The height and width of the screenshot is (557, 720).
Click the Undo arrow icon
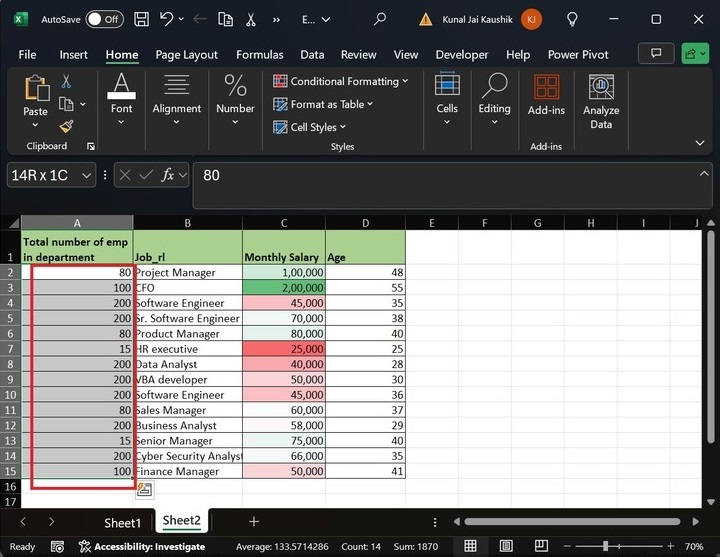[166, 19]
